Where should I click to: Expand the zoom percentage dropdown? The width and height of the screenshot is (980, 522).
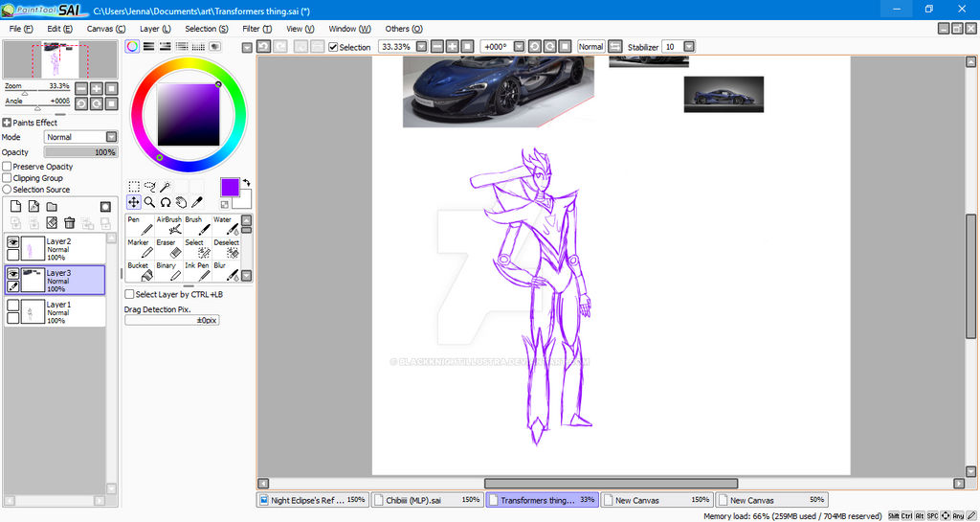click(422, 47)
